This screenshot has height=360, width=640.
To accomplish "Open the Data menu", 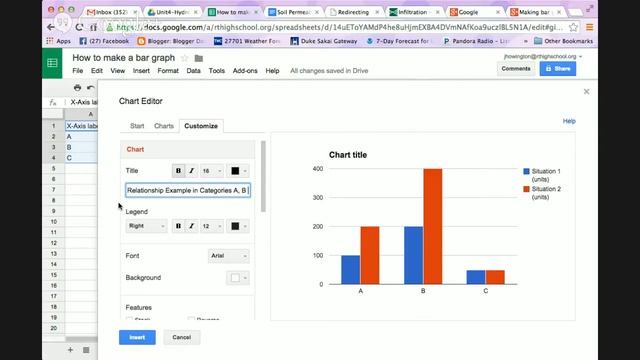I will [193, 71].
